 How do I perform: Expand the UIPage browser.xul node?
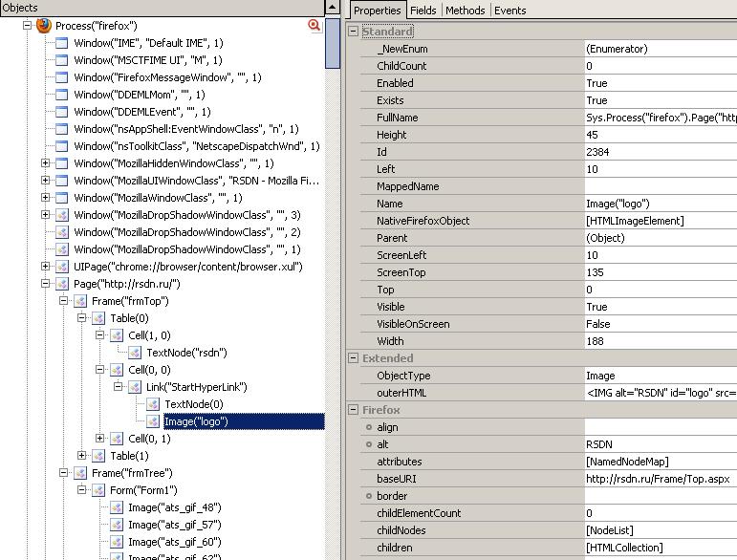coord(45,267)
